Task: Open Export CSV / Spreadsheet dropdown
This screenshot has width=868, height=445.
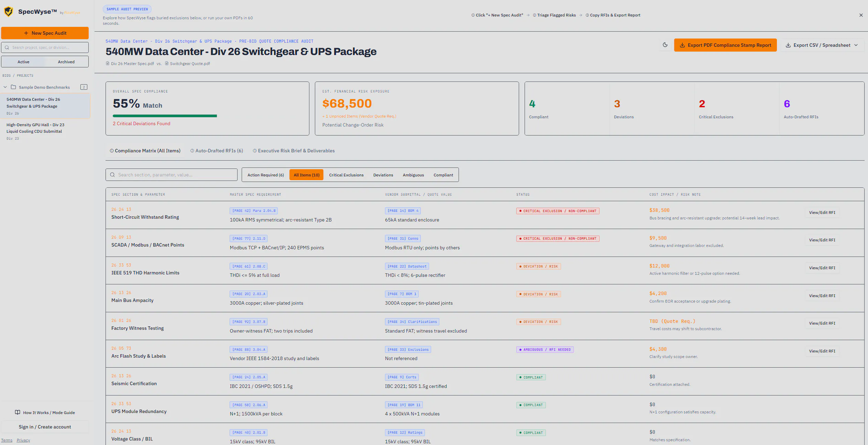Action: point(822,45)
